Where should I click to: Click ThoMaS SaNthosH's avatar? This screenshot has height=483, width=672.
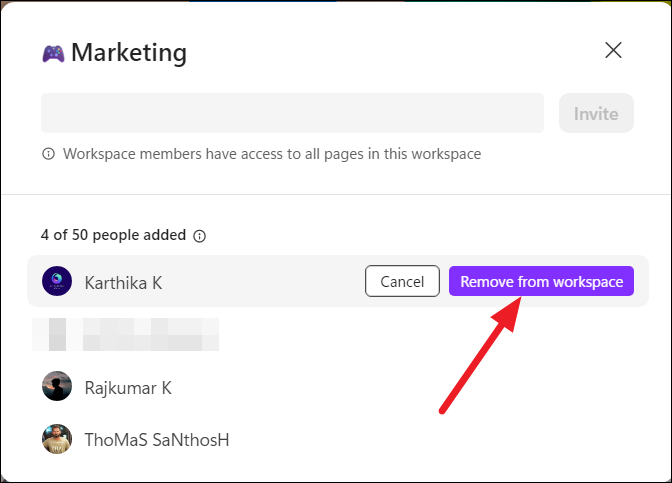57,439
